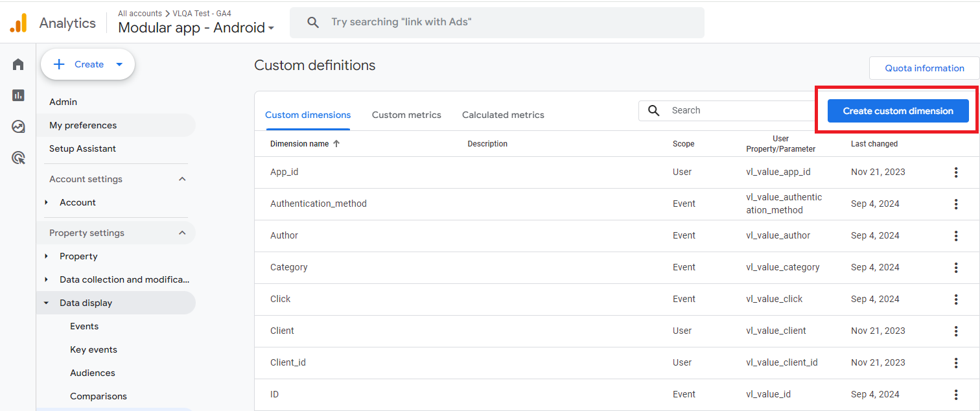This screenshot has height=411, width=980.
Task: Open Setup Assistant in side menu
Action: [x=82, y=148]
